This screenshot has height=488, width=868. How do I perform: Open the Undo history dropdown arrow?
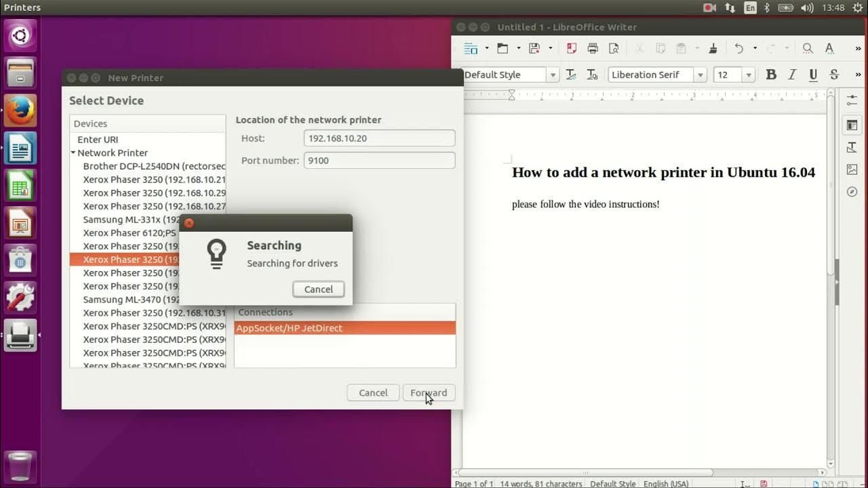754,48
